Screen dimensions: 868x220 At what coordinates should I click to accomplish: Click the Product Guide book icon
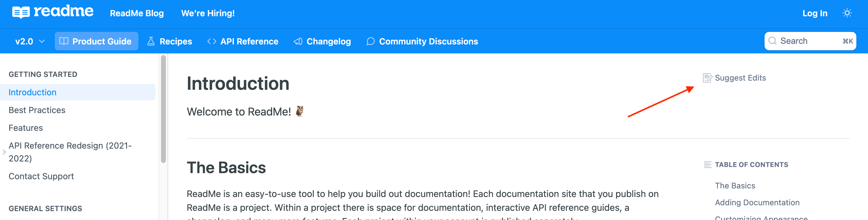(x=64, y=41)
